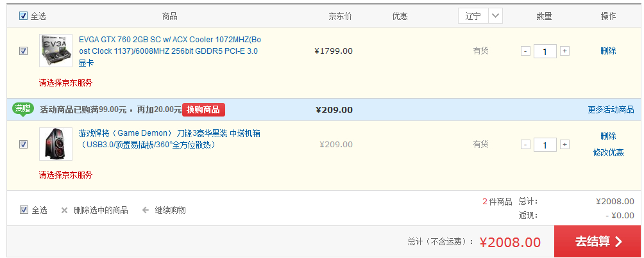Increase Game Demon case quantity with plus
Screen dimensions: 644x258
coord(564,145)
